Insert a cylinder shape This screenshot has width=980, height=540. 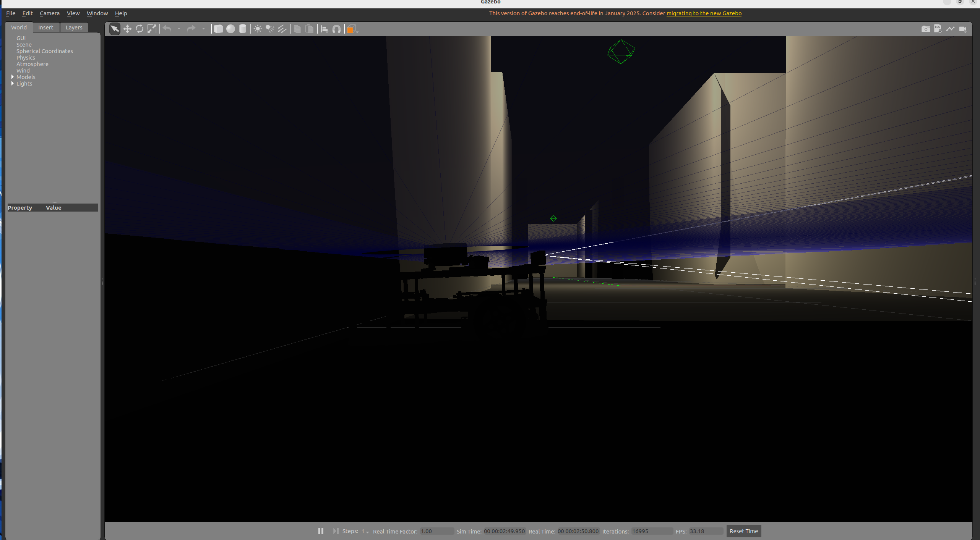[x=243, y=29]
